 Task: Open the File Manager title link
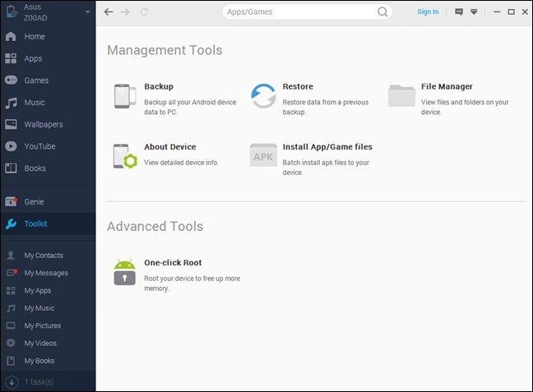click(x=447, y=86)
